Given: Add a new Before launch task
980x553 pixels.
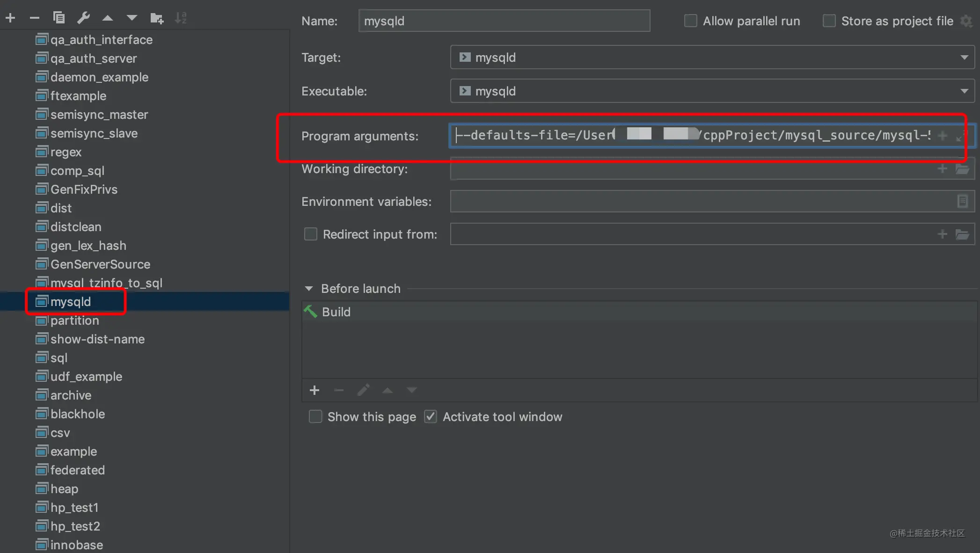Looking at the screenshot, I should point(314,390).
